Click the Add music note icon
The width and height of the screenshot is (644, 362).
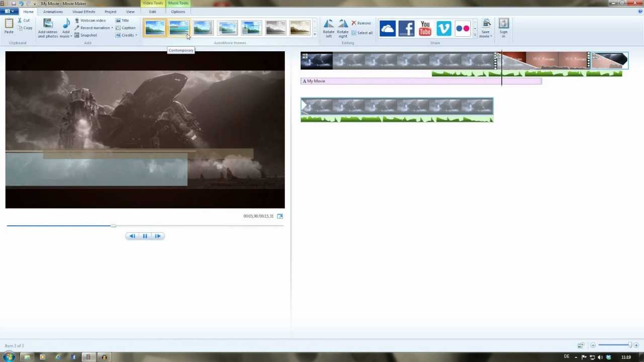[66, 24]
